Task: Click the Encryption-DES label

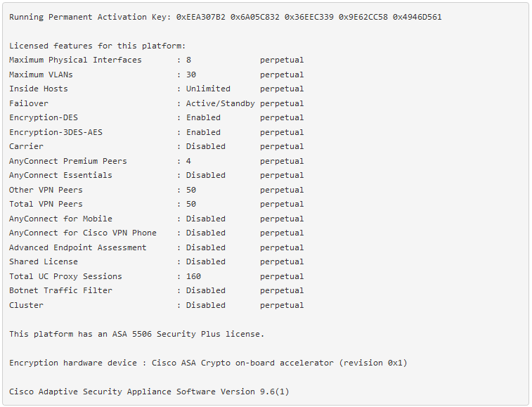Action: [44, 118]
